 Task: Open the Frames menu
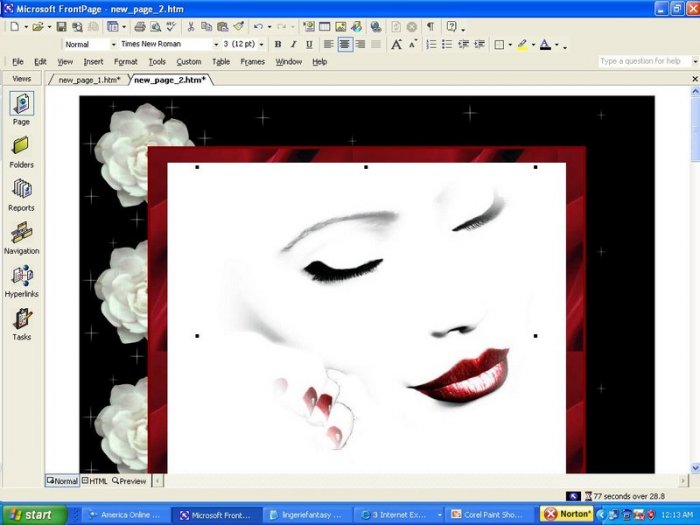pos(252,62)
